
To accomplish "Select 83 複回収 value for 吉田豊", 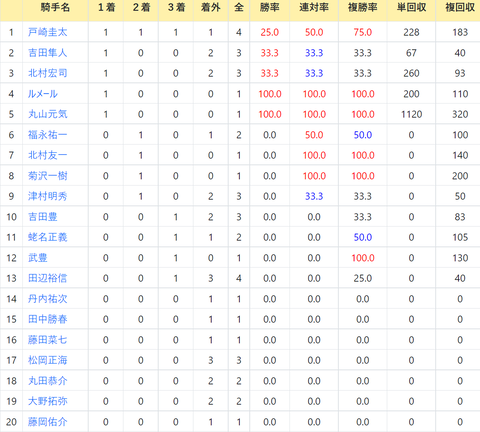I will 460,217.
